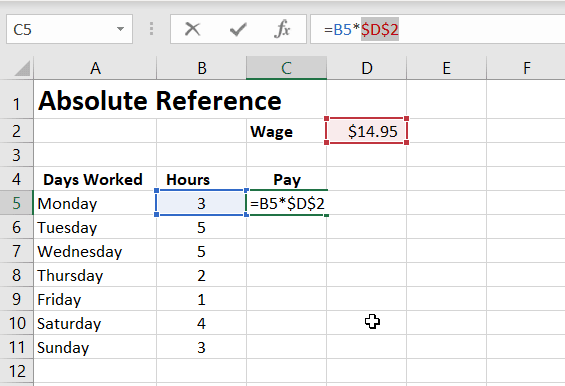565x386 pixels.
Task: Click the Select All corner triangle
Action: click(x=22, y=68)
